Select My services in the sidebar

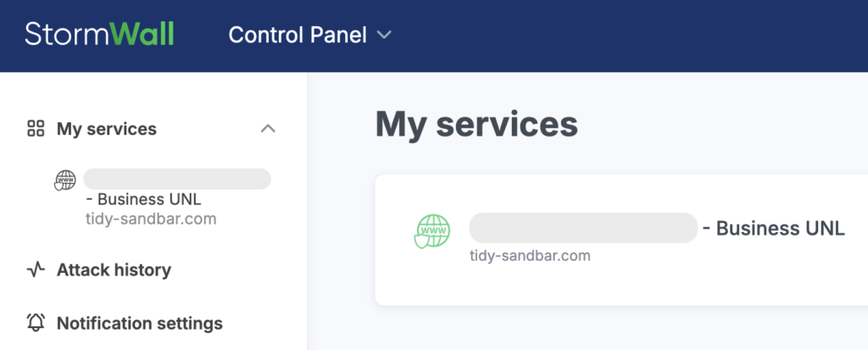pyautogui.click(x=106, y=129)
